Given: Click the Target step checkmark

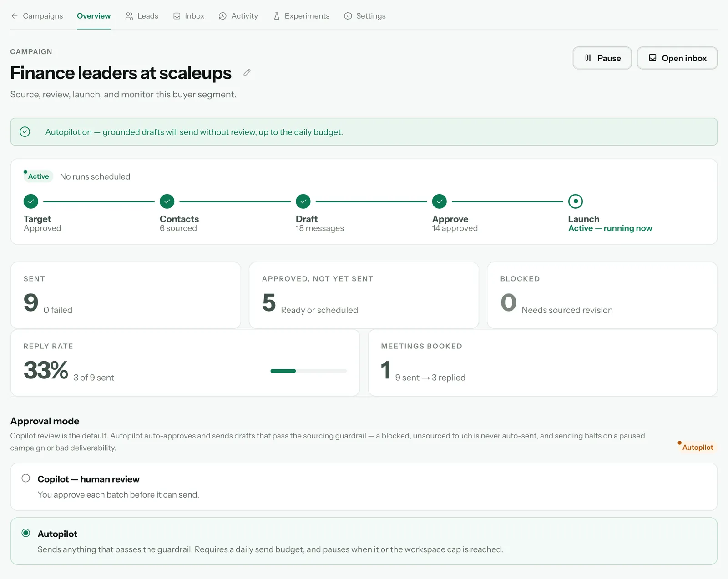Looking at the screenshot, I should 31,201.
